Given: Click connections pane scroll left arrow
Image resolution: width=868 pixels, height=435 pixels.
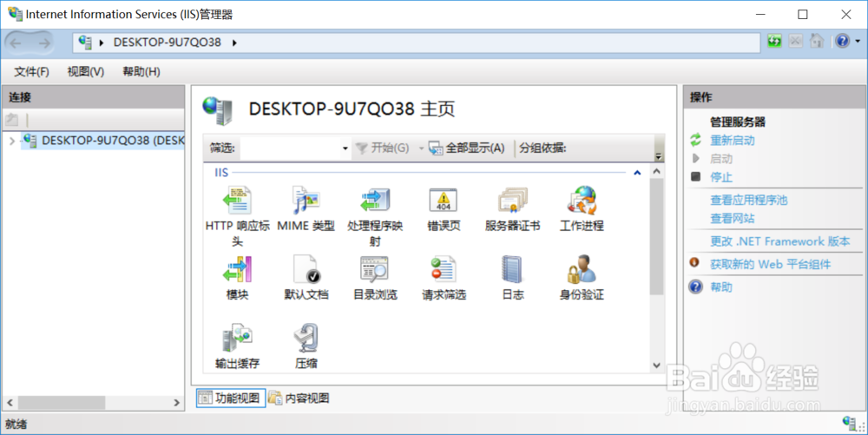Looking at the screenshot, I should [10, 402].
